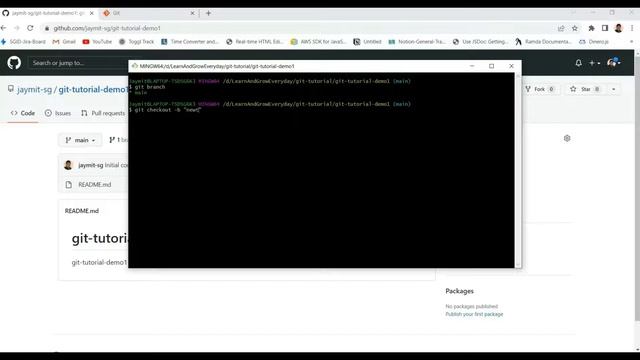Click the jaymit-sg commit author avatar
Screen dimensions: 640x360
tap(68, 165)
